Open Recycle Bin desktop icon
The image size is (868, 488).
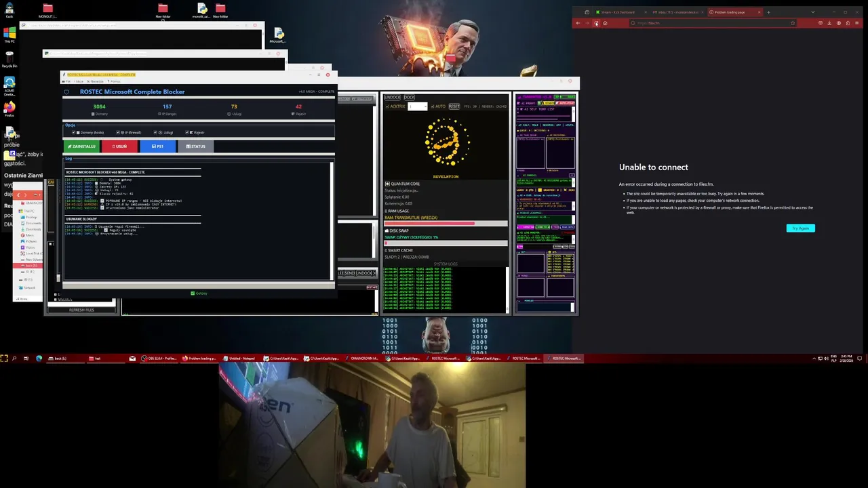point(9,59)
